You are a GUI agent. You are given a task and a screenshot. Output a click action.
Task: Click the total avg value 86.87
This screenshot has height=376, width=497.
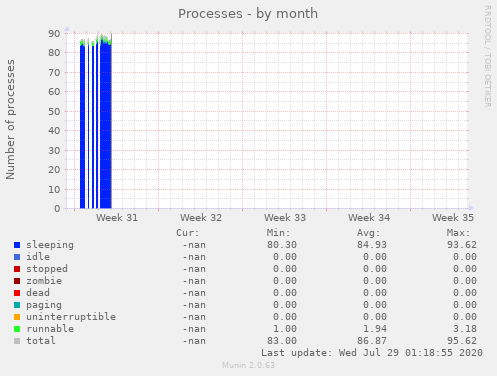point(372,341)
